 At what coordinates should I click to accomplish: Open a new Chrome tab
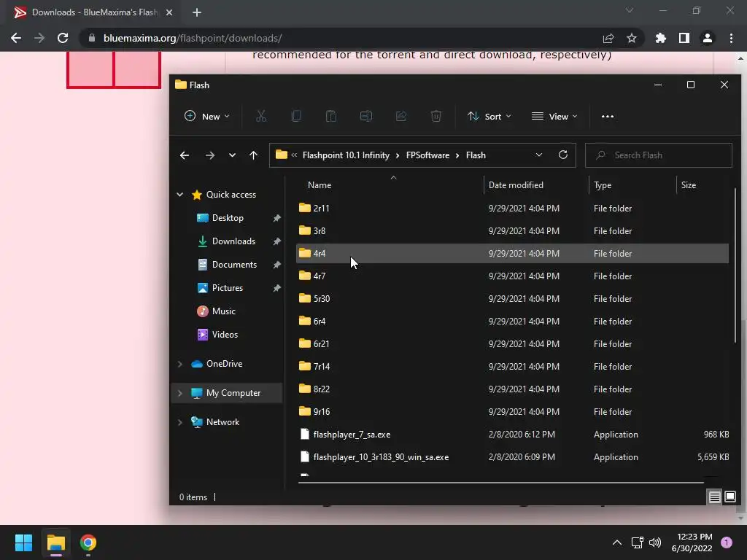click(197, 12)
